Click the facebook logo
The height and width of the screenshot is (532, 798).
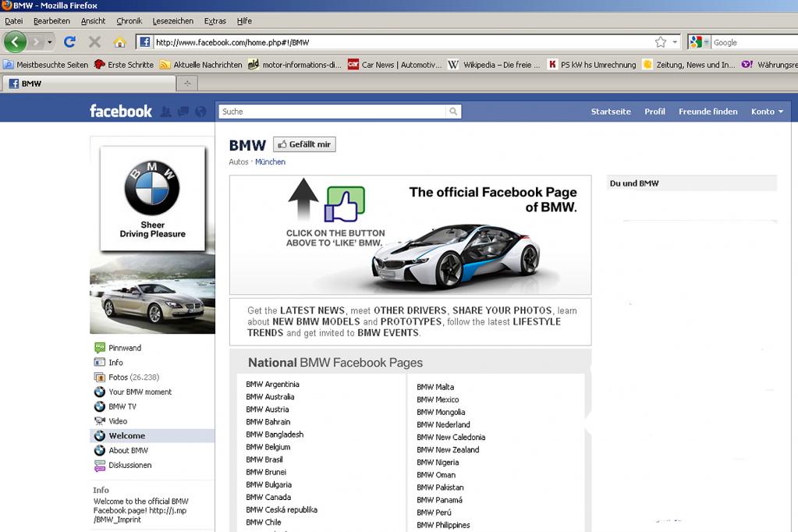pos(121,111)
